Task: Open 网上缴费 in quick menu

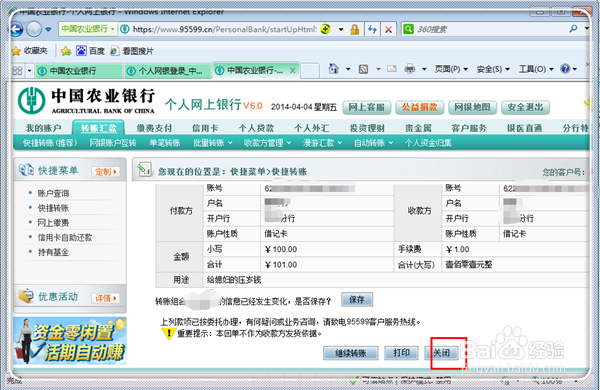Action: [53, 223]
